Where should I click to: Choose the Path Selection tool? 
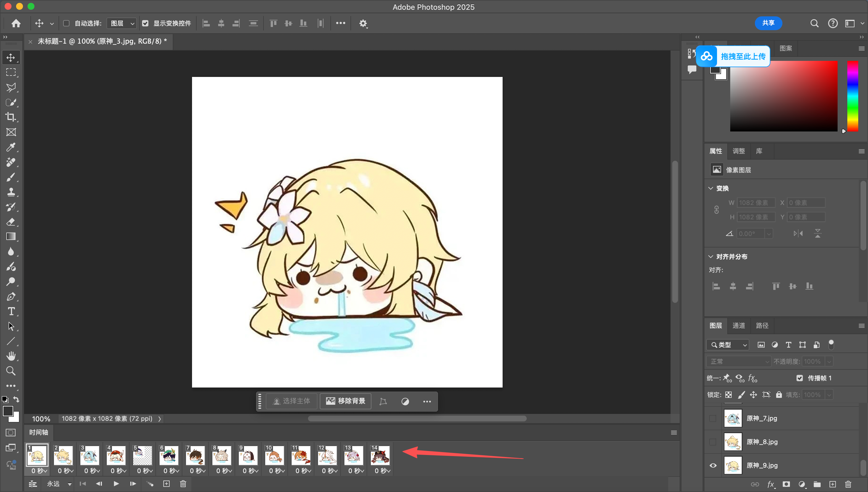click(11, 326)
